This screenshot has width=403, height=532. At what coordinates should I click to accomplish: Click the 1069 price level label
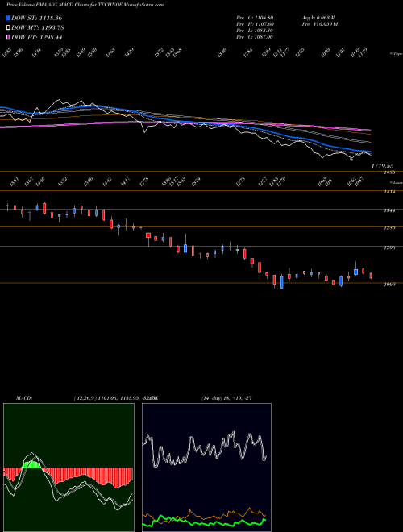389,285
